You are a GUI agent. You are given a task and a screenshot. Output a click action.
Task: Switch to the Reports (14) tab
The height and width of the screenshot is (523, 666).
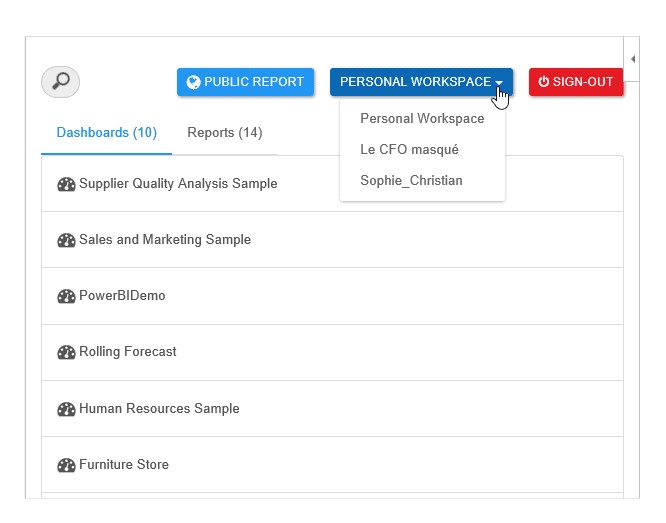point(225,133)
